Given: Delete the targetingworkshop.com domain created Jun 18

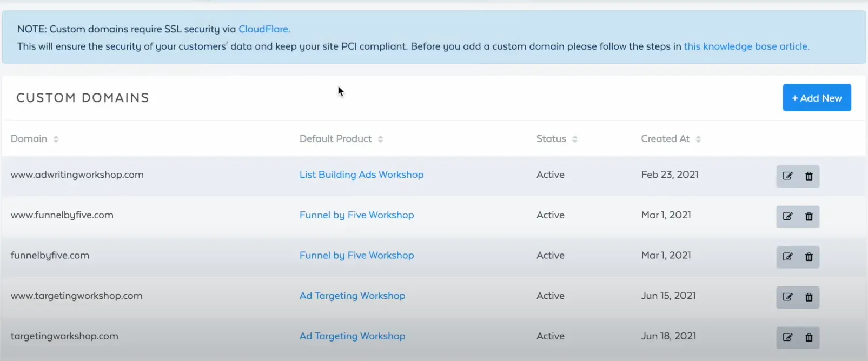Looking at the screenshot, I should coord(809,338).
